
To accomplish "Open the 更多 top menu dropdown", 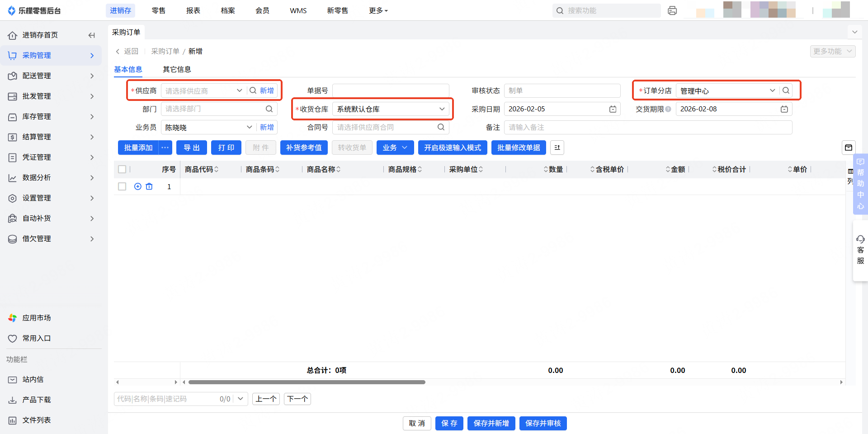I will 378,10.
